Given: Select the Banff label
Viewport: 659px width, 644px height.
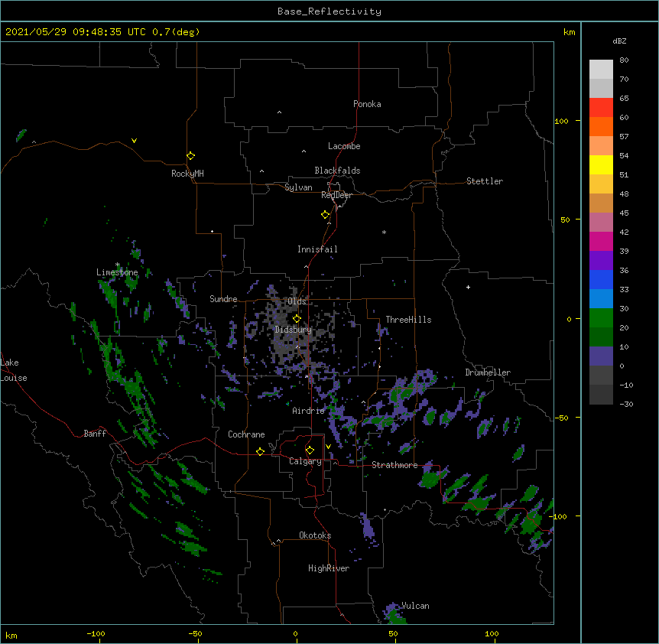Looking at the screenshot, I should (x=95, y=434).
